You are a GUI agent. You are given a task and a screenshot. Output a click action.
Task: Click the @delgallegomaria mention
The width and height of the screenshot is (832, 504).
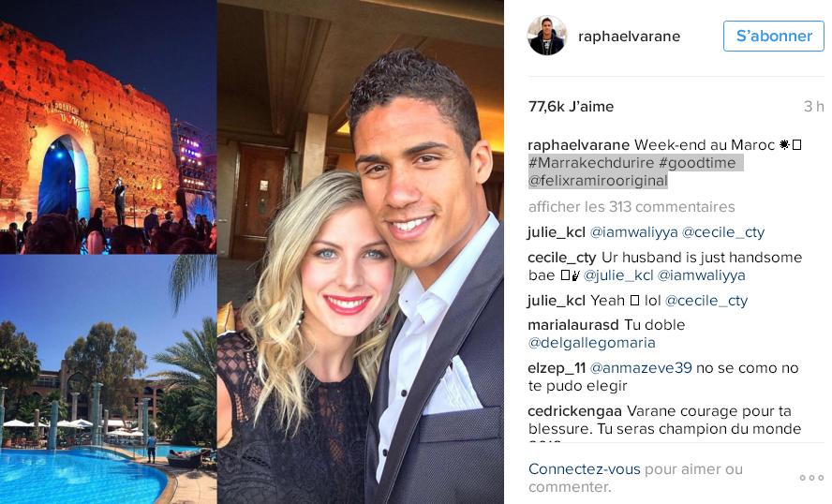click(591, 343)
